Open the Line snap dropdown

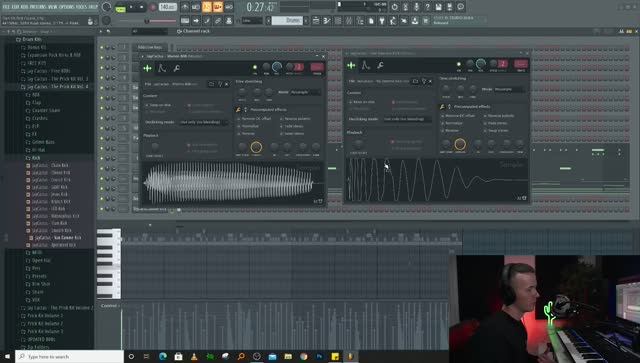click(252, 20)
